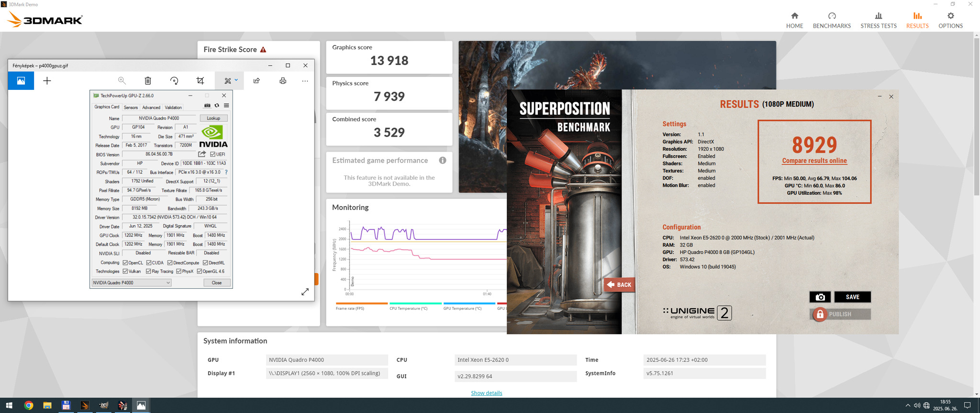Click the GPU-Z refresh icon in the image
The height and width of the screenshot is (413, 980).
[217, 106]
